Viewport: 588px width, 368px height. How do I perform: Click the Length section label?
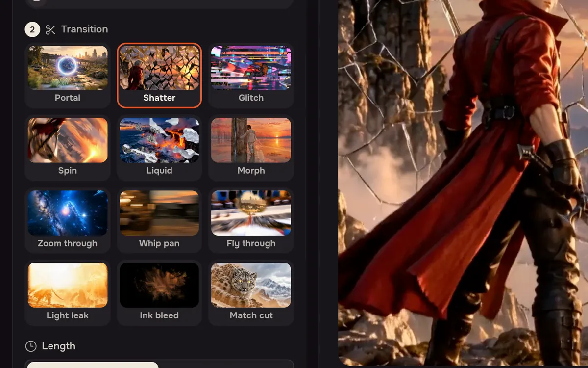(58, 346)
